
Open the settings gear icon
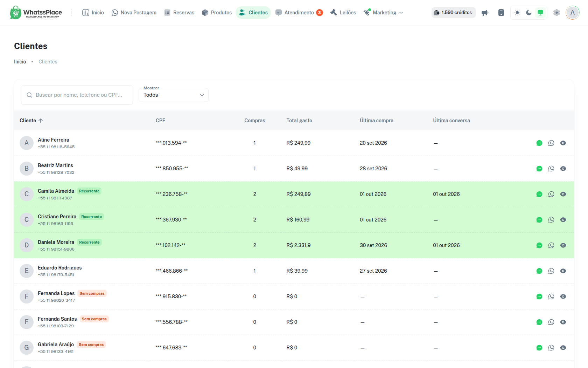click(x=556, y=13)
